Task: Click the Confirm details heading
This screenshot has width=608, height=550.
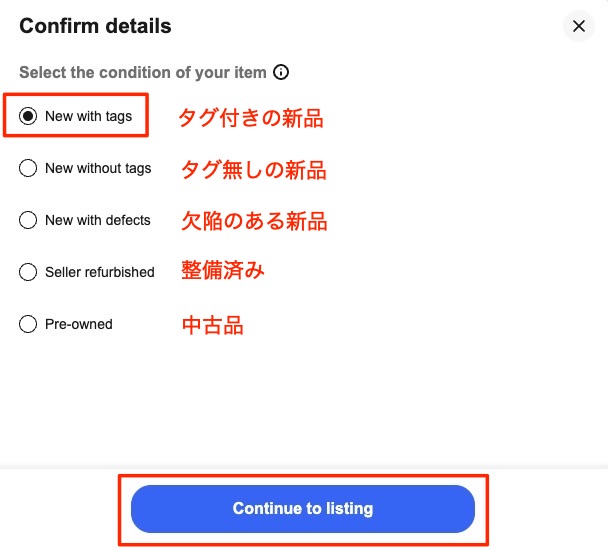Action: click(95, 26)
